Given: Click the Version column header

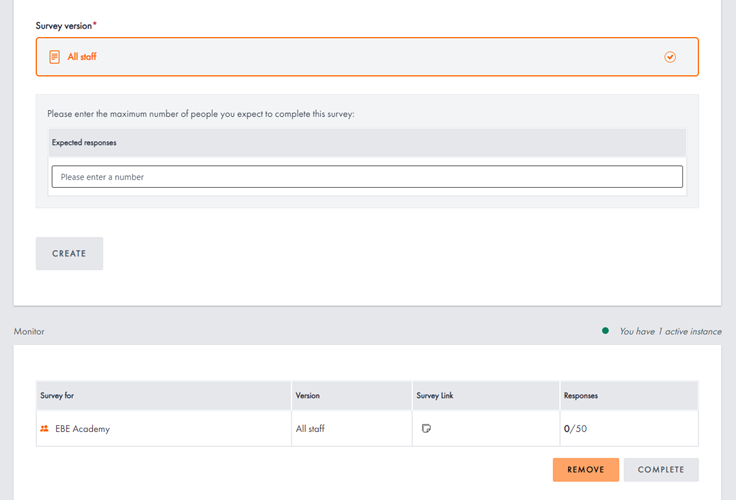Looking at the screenshot, I should click(307, 395).
